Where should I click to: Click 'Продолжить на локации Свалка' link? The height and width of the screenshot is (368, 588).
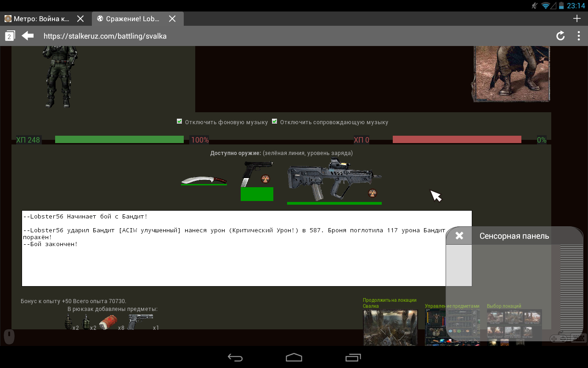click(390, 303)
